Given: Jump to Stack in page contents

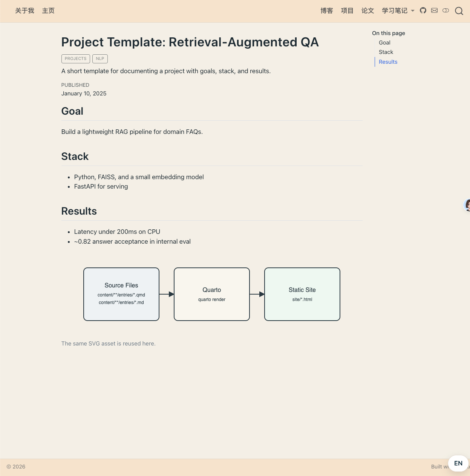Looking at the screenshot, I should [x=386, y=52].
